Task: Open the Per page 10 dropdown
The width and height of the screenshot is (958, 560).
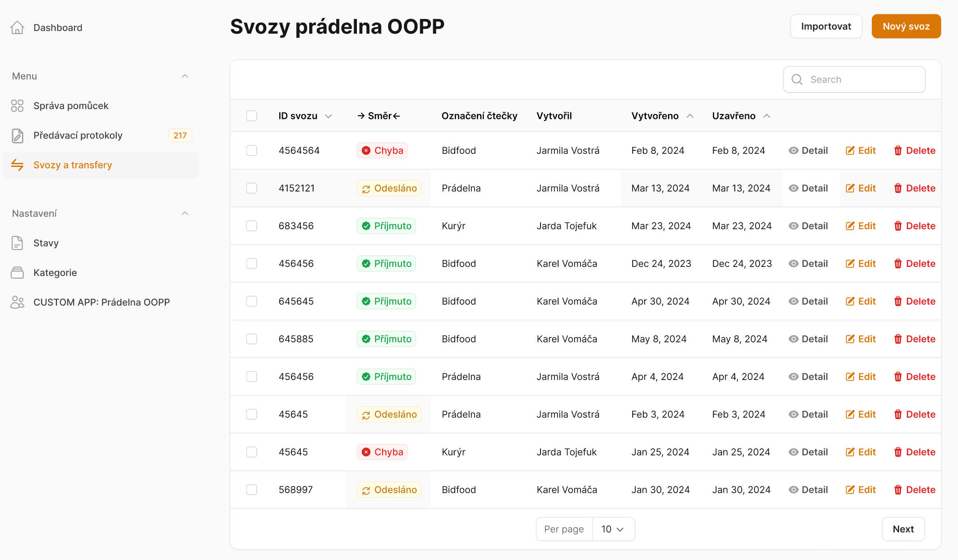Action: pos(613,529)
